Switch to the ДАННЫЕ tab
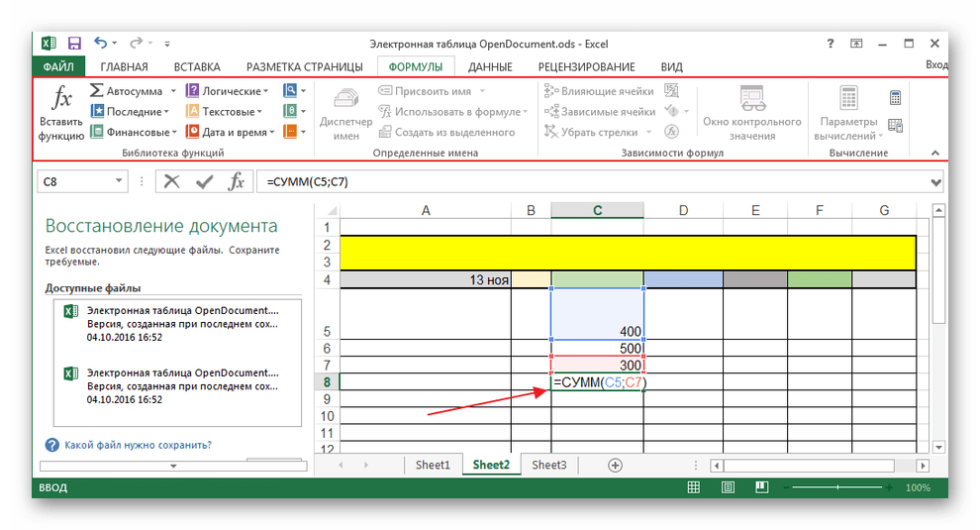 (x=490, y=67)
